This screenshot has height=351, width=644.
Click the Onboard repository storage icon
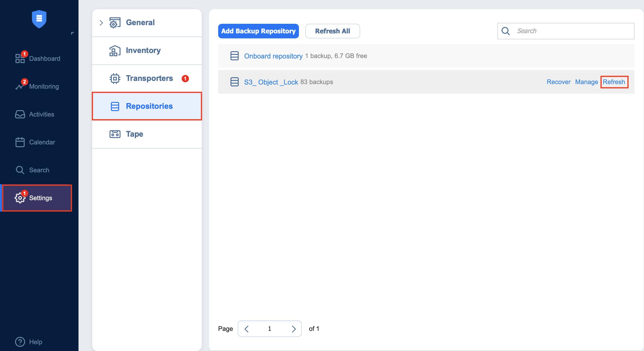(234, 56)
